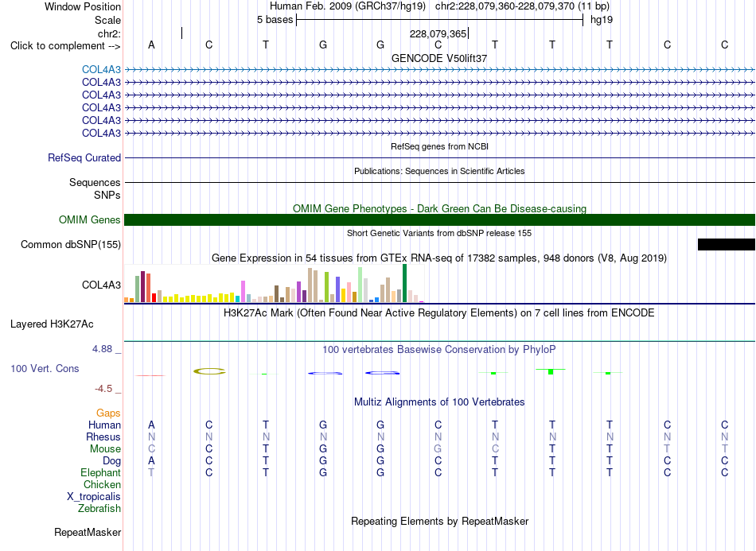This screenshot has width=756, height=551.
Task: Click the Scale track label
Action: [x=107, y=20]
